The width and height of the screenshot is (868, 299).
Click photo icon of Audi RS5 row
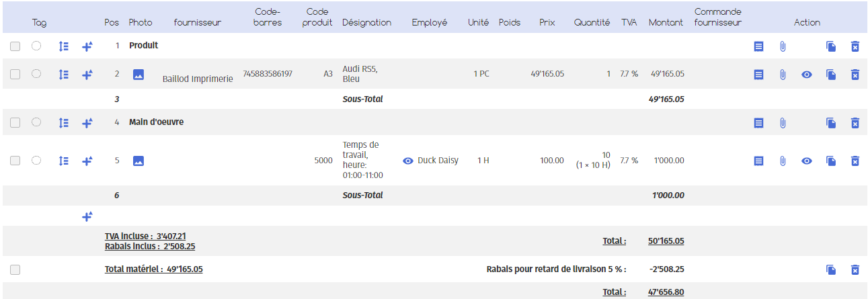138,75
